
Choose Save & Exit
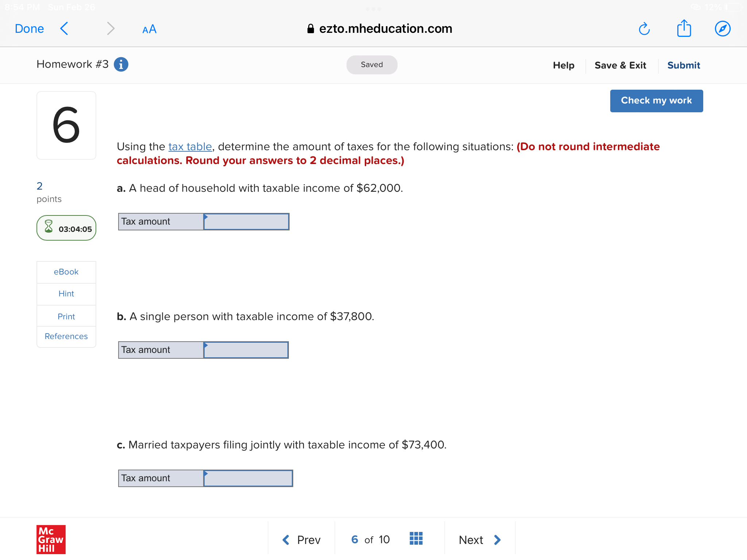(620, 65)
